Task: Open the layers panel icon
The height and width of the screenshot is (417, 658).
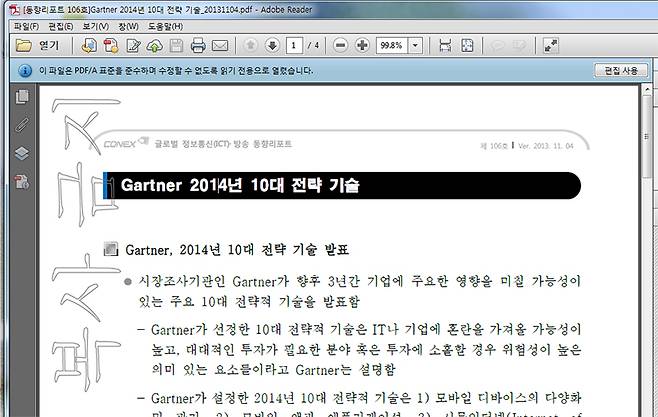Action: tap(22, 154)
